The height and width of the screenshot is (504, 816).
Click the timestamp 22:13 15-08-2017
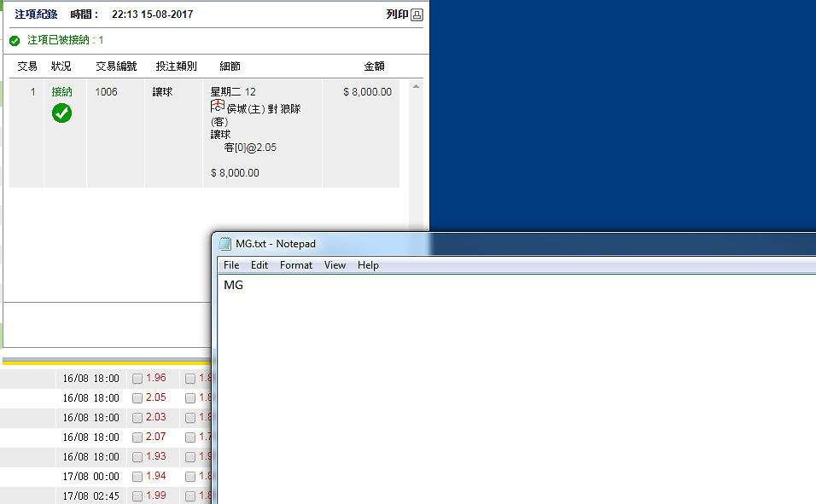click(153, 14)
